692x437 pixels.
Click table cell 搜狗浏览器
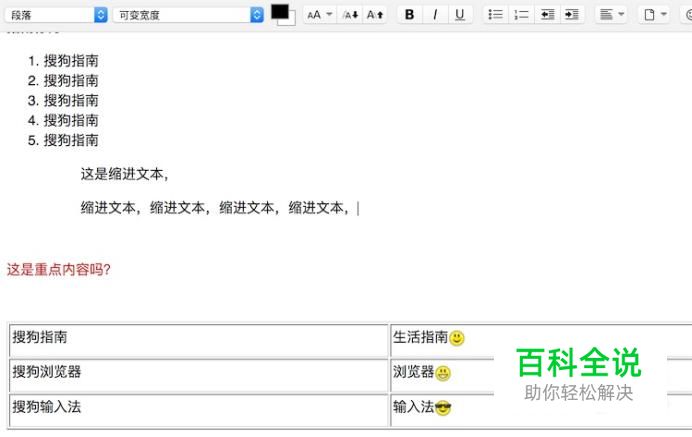[x=198, y=375]
